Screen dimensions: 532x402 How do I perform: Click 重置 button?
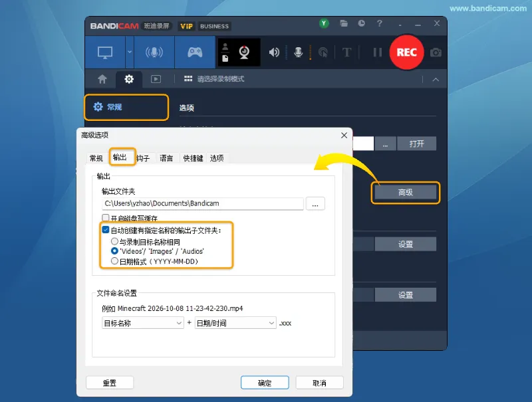(x=110, y=383)
